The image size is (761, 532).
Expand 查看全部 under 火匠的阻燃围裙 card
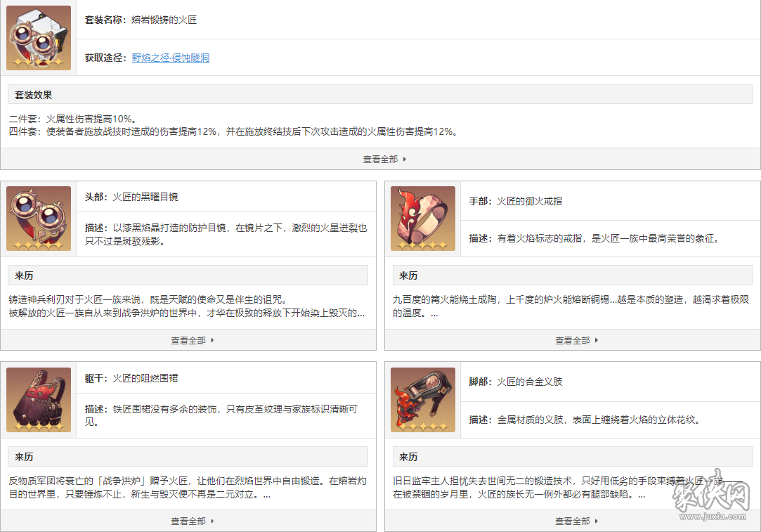193,521
